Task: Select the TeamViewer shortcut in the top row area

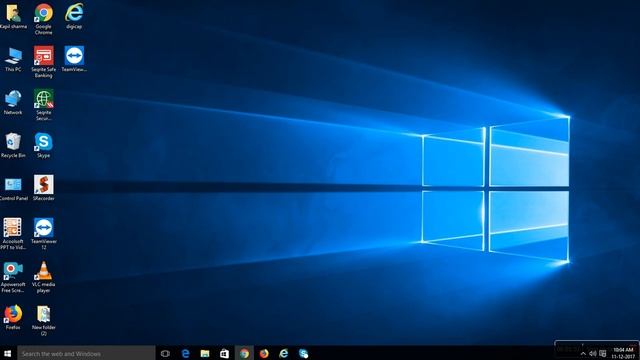Action: (74, 60)
